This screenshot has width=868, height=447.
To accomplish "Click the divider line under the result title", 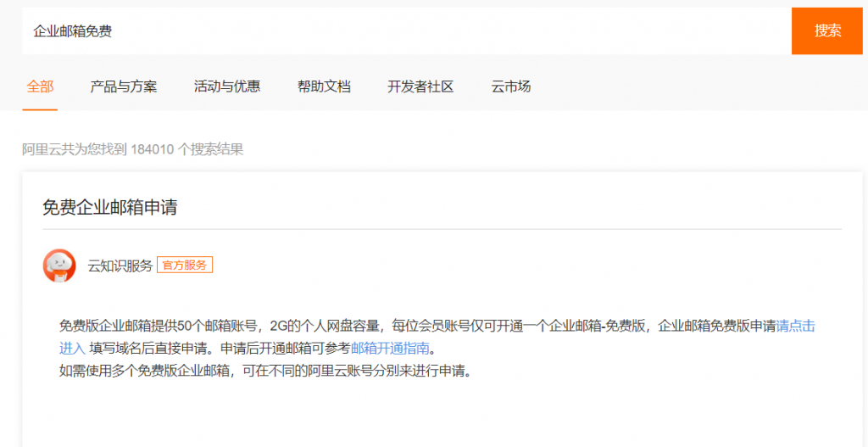I will (442, 229).
